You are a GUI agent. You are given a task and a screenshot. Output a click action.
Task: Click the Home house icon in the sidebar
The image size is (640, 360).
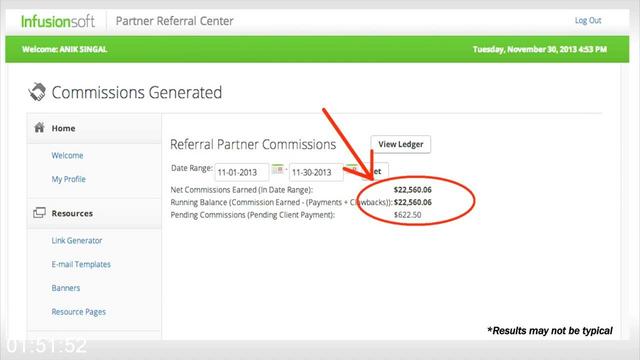click(39, 128)
